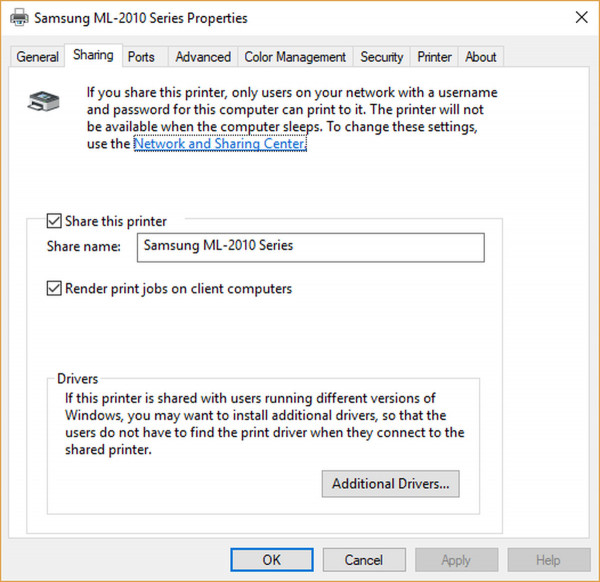600x582 pixels.
Task: Open the Network and Sharing Center link
Action: click(220, 144)
